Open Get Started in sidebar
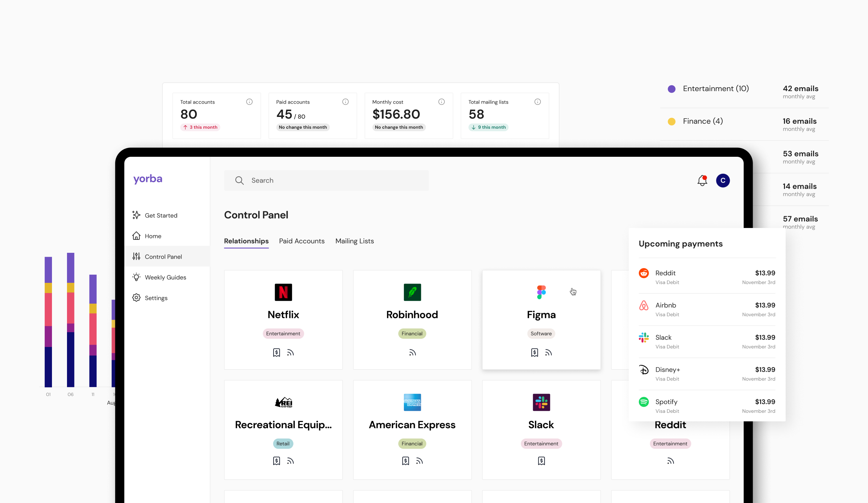The height and width of the screenshot is (503, 868). point(167,215)
